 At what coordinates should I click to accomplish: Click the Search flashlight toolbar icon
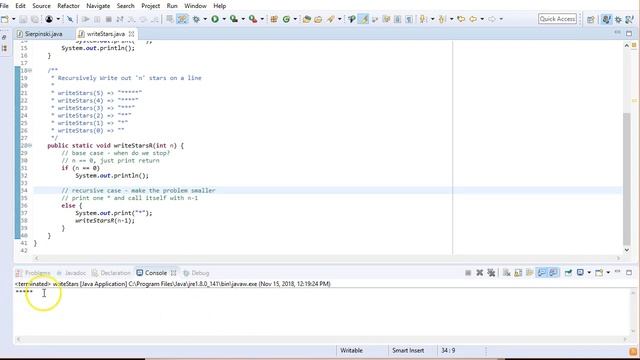pyautogui.click(x=331, y=19)
